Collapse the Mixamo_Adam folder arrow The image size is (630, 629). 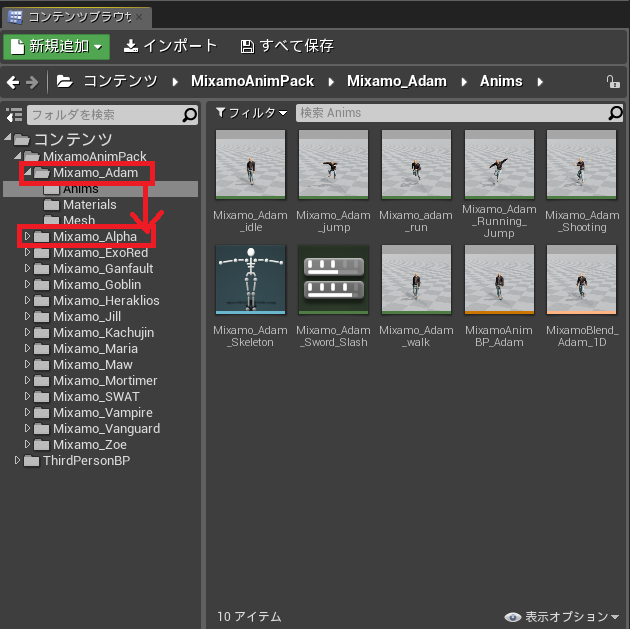pyautogui.click(x=28, y=172)
